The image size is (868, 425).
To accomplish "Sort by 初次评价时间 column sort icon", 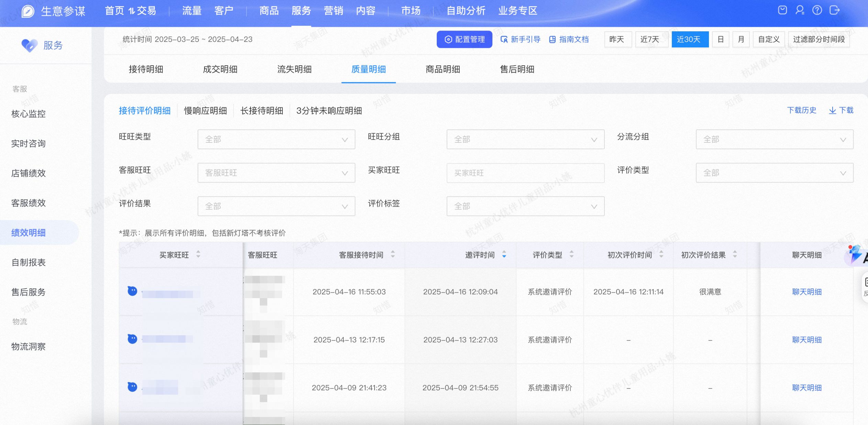I will (x=661, y=254).
